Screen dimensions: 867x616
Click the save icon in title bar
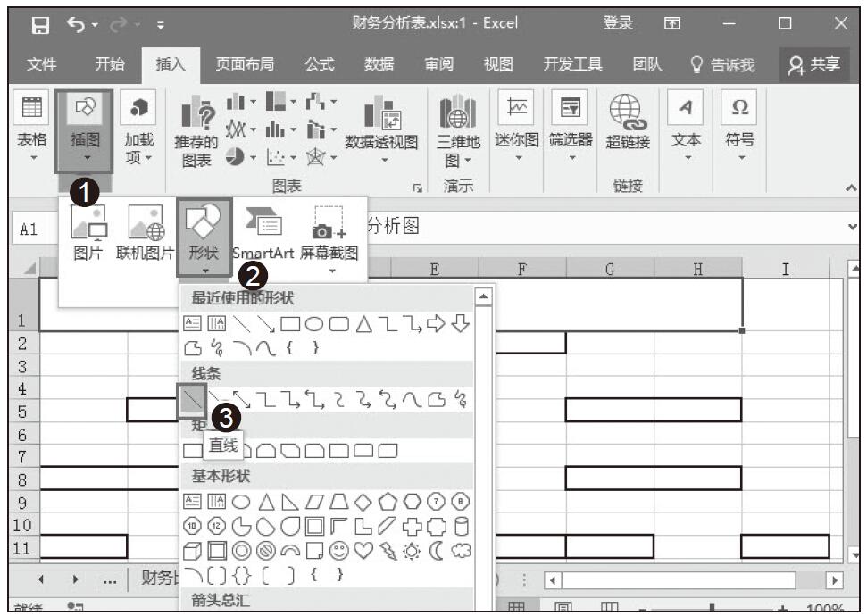pyautogui.click(x=41, y=24)
